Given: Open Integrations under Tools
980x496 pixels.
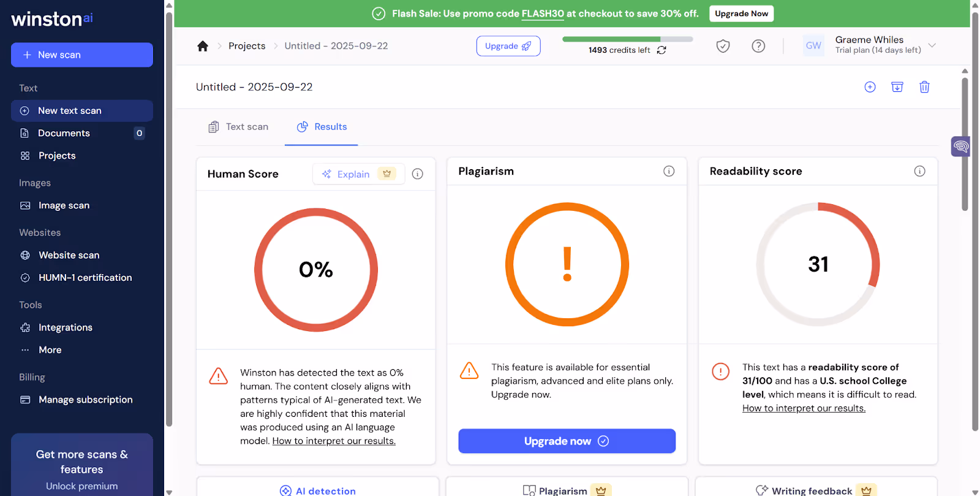Looking at the screenshot, I should (x=82, y=327).
